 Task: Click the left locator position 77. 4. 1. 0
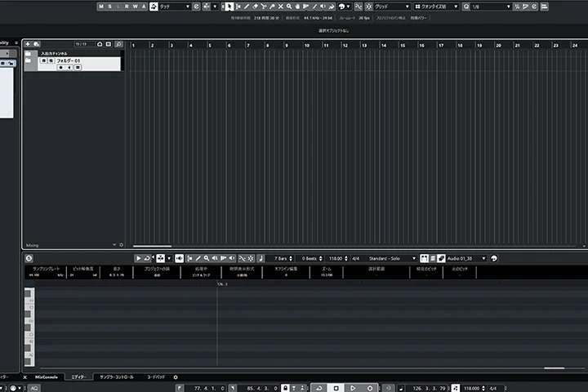click(208, 388)
